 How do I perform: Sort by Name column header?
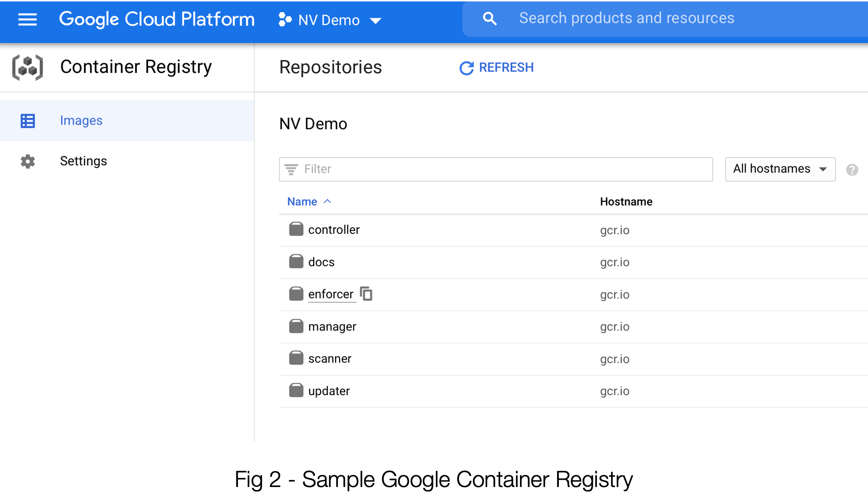[x=302, y=201]
